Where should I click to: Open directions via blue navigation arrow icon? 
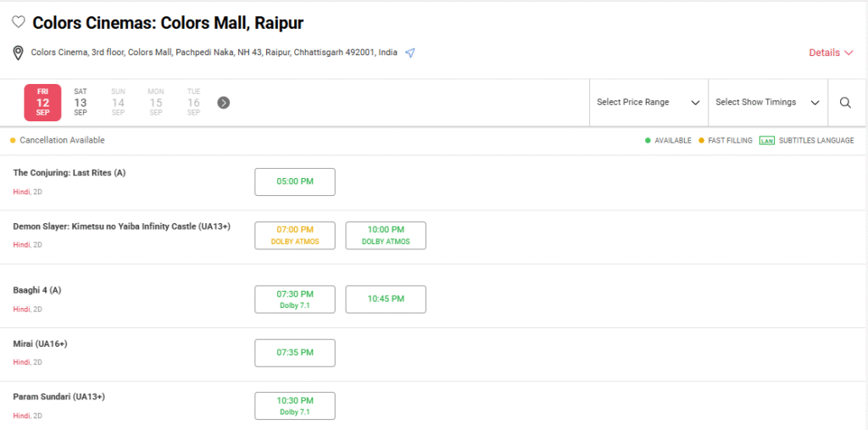pyautogui.click(x=410, y=53)
